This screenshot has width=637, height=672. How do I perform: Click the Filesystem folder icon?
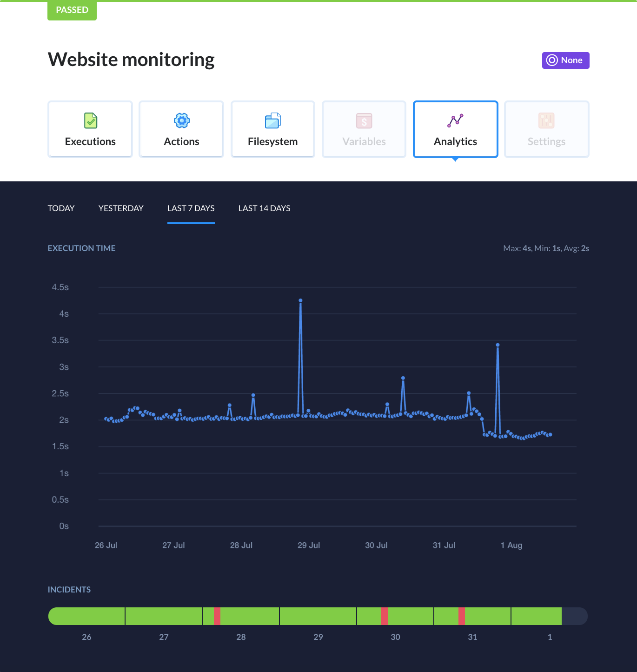(273, 120)
